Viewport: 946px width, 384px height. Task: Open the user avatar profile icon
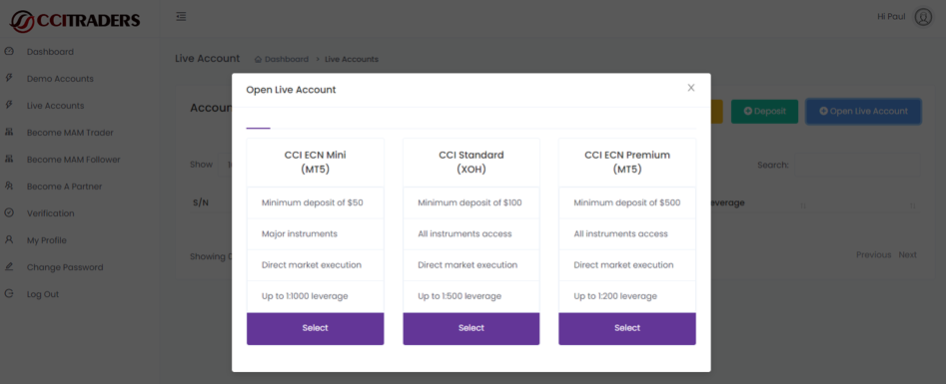(923, 17)
